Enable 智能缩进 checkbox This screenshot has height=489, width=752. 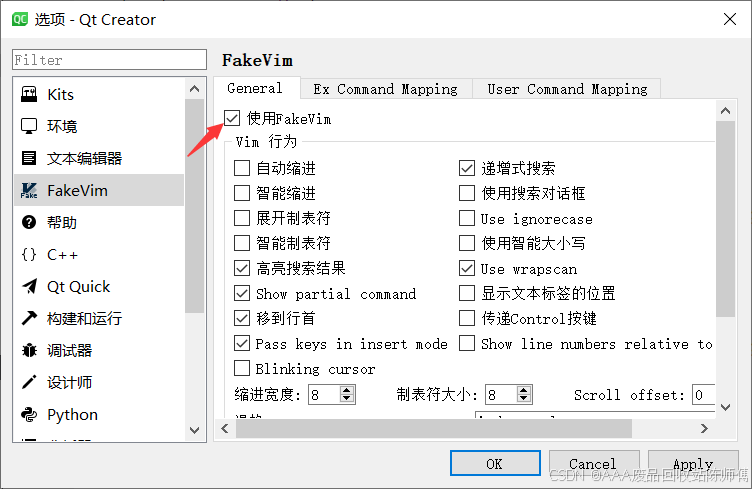[242, 193]
